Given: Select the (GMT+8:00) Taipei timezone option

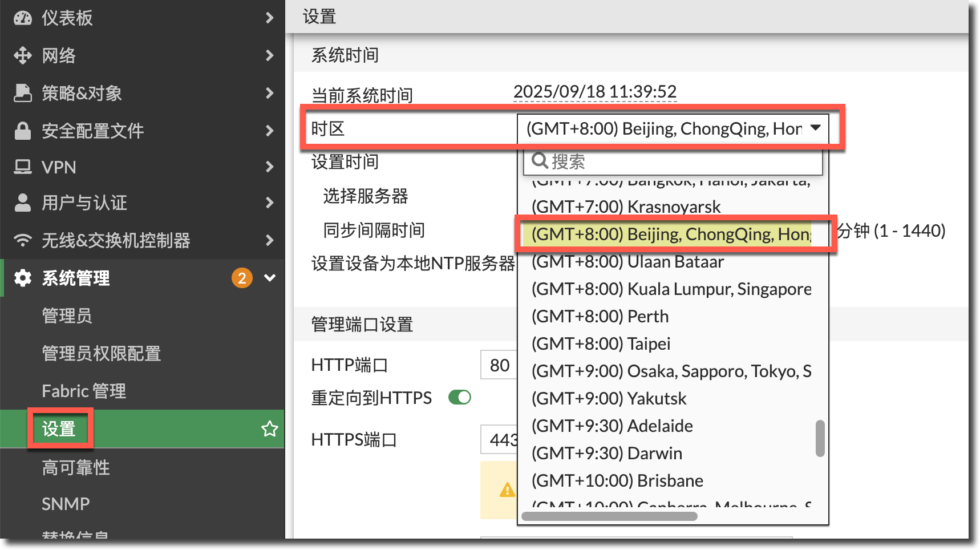Looking at the screenshot, I should point(601,344).
